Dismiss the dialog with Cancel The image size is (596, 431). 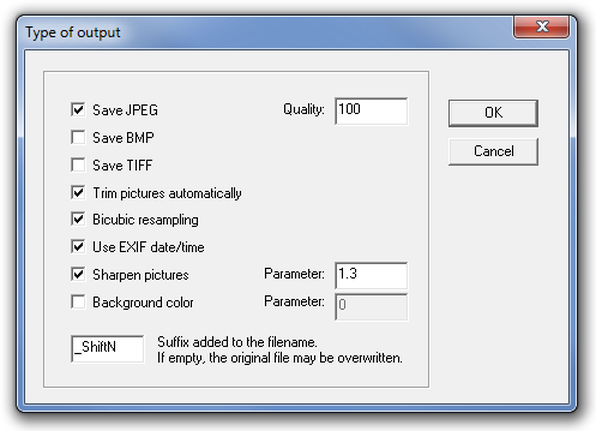pos(493,151)
